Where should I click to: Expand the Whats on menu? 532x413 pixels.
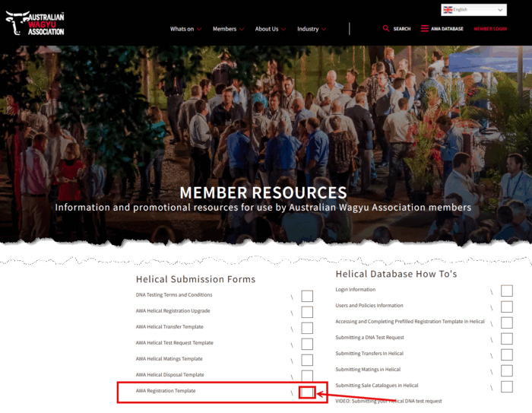185,29
